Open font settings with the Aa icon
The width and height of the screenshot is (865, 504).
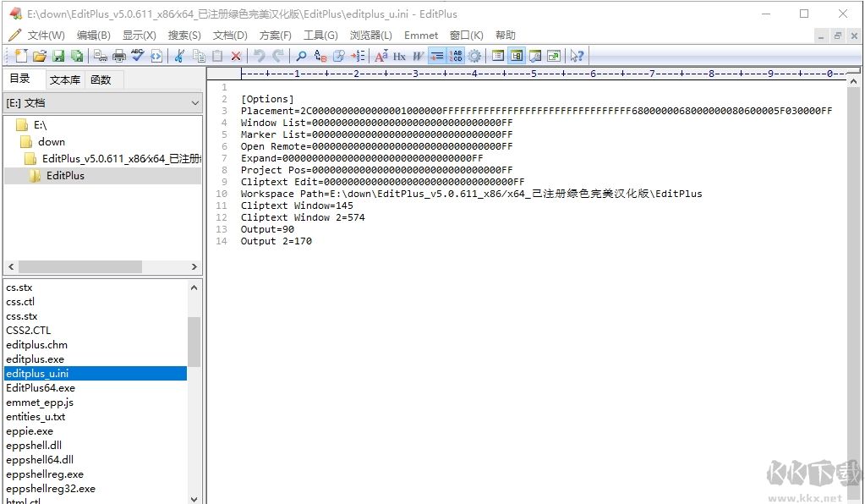click(x=381, y=56)
